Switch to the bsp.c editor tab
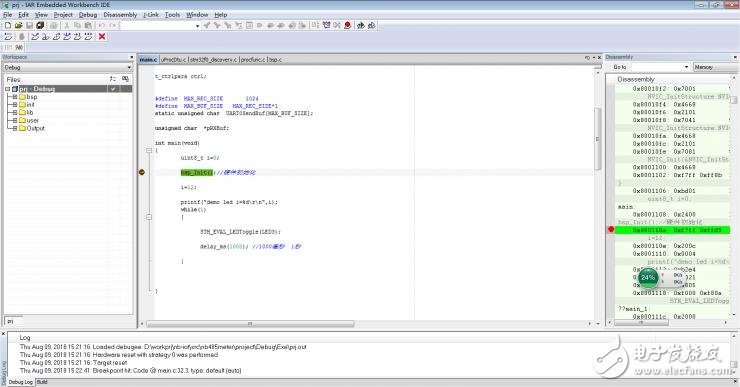The height and width of the screenshot is (387, 740). click(275, 59)
